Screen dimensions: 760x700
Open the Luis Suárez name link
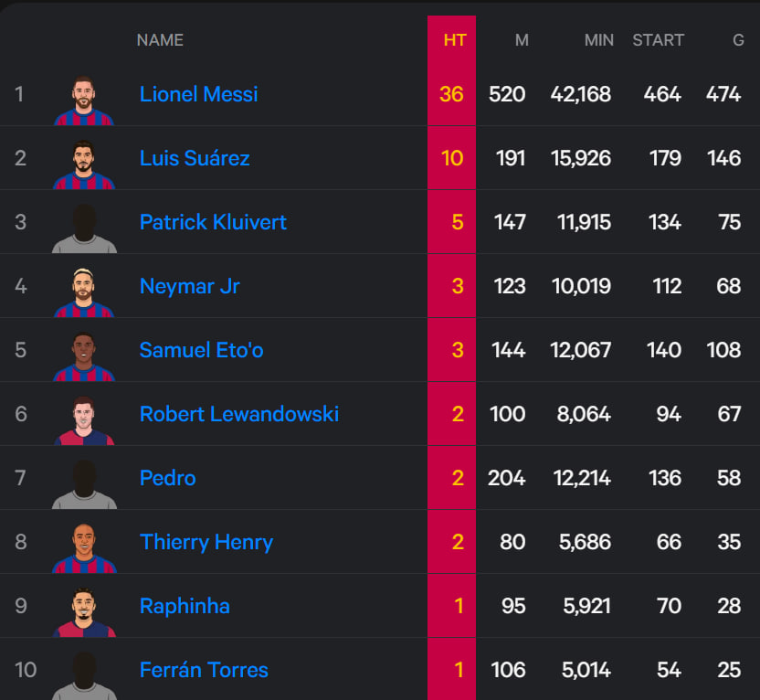click(x=194, y=158)
